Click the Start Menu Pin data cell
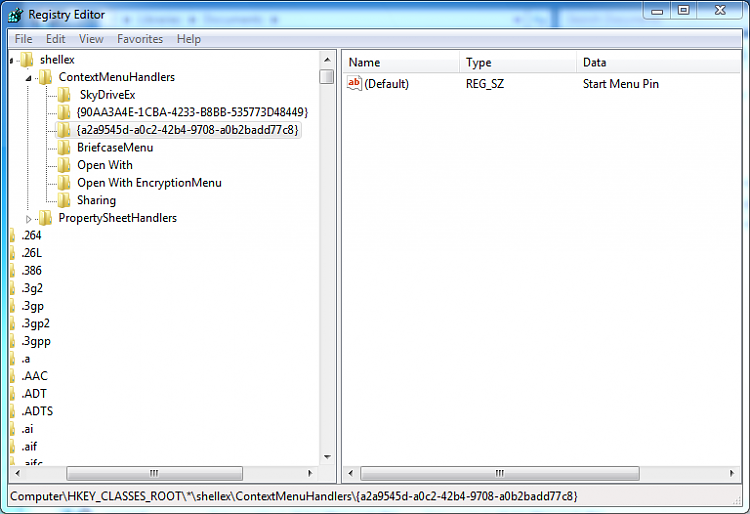The image size is (750, 514). coord(621,84)
